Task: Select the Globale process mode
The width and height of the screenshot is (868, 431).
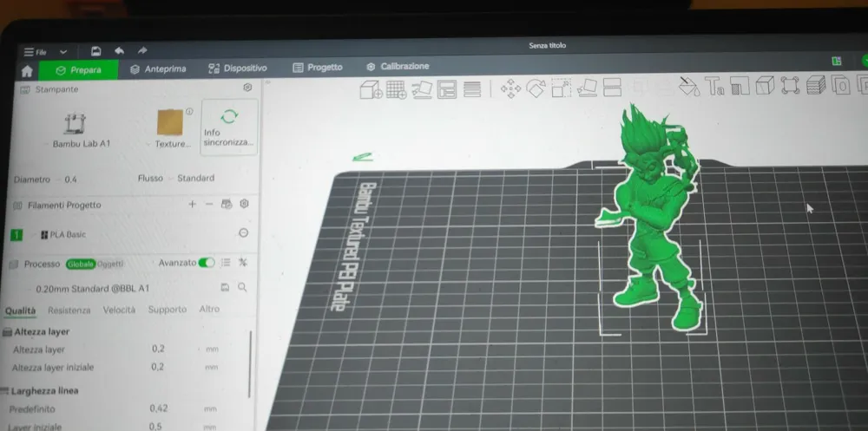Action: tap(81, 264)
